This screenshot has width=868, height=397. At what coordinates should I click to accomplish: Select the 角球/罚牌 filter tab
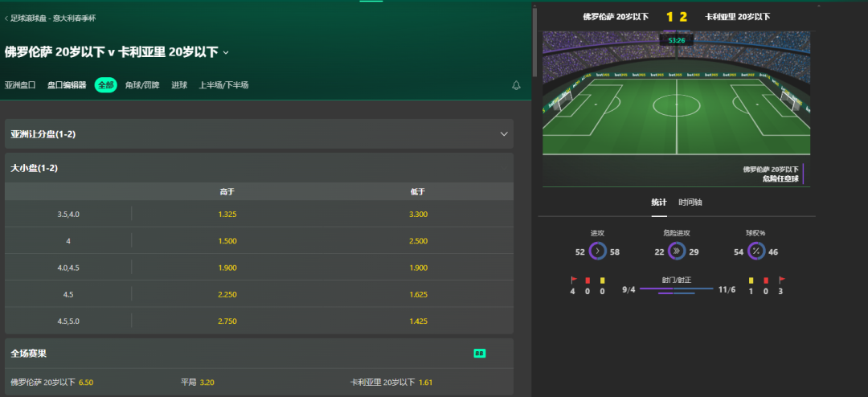142,85
